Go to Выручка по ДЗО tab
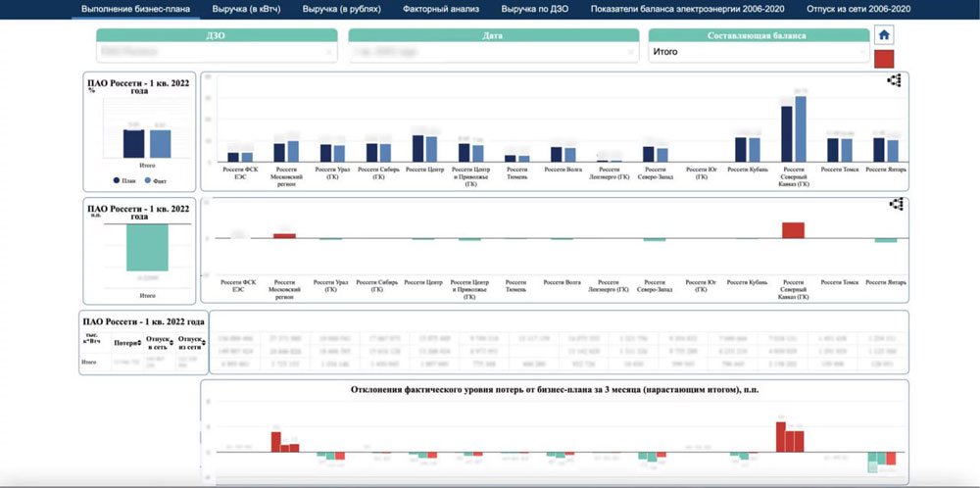Screen dimensions: 980x488 535,8
